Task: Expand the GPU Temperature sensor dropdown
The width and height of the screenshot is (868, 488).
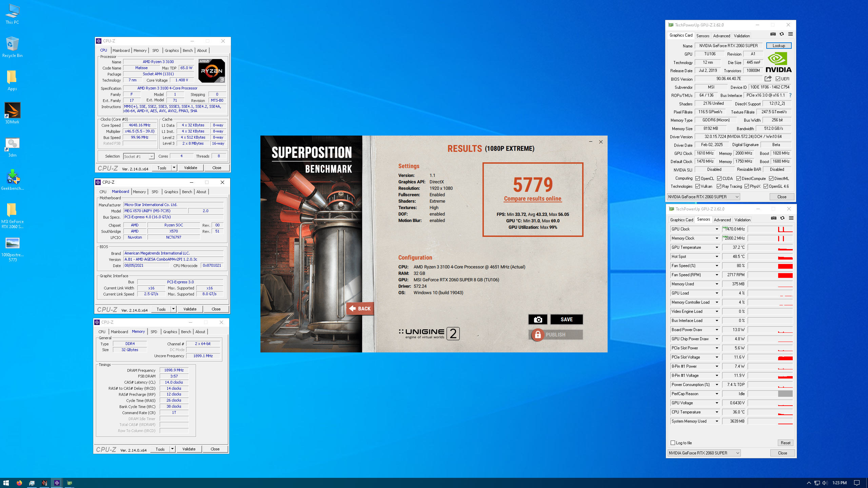Action: [x=717, y=247]
